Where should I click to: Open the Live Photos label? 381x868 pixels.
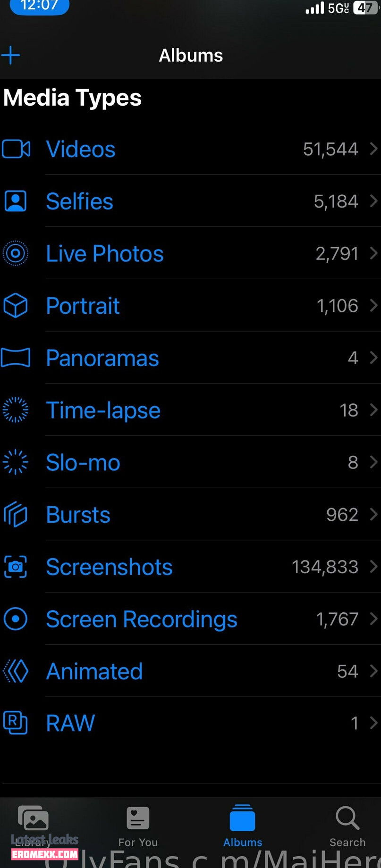[x=105, y=253]
